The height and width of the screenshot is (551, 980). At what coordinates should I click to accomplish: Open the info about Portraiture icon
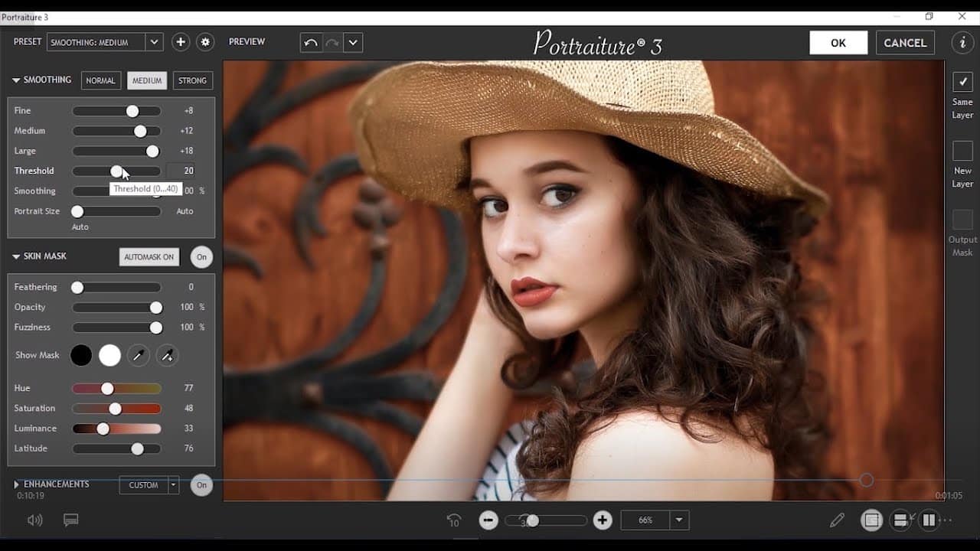pos(962,43)
